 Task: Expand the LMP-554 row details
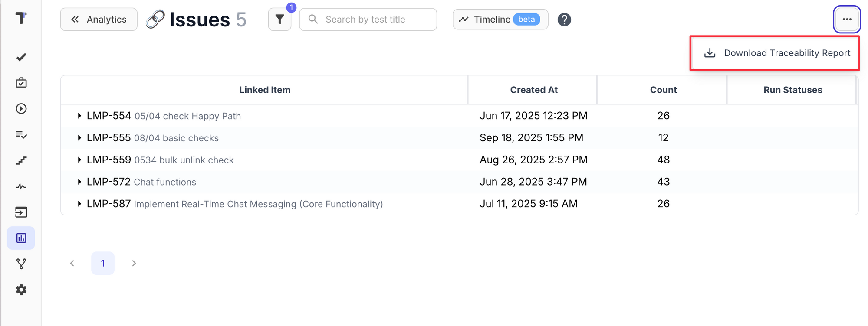point(79,115)
